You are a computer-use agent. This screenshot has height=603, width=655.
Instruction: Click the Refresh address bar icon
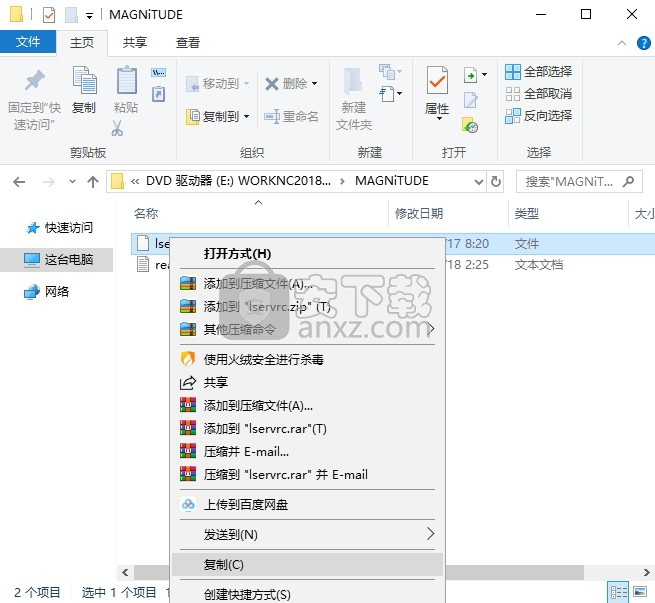[x=495, y=181]
